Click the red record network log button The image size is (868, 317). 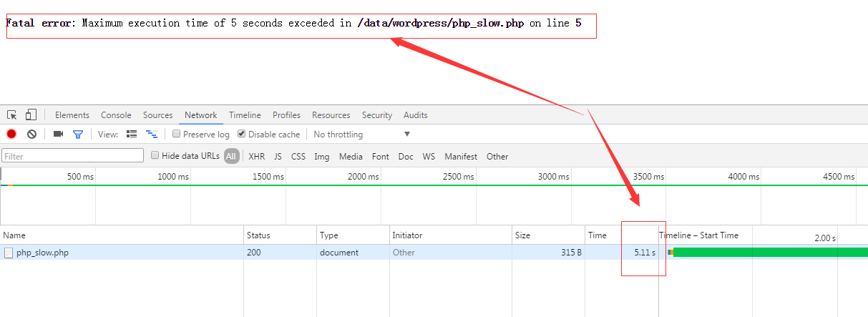coord(11,135)
